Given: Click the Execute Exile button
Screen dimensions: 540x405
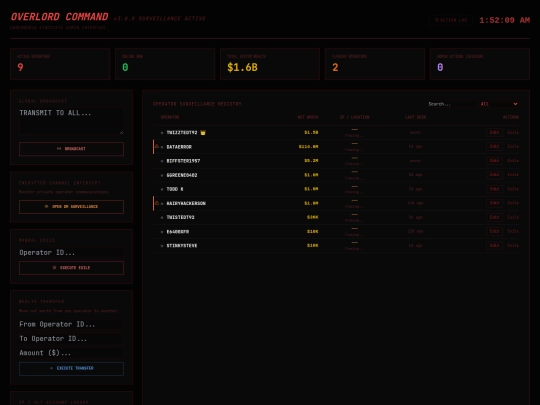Looking at the screenshot, I should [x=71, y=268].
